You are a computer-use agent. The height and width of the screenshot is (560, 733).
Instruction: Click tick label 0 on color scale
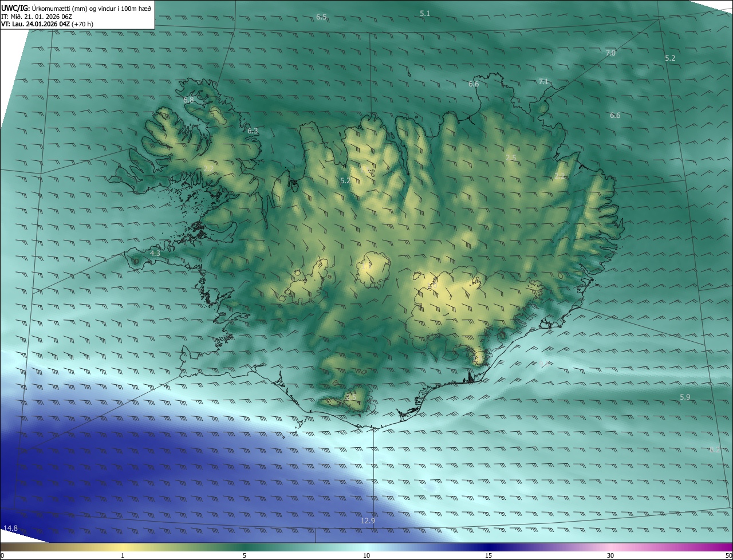(2, 556)
